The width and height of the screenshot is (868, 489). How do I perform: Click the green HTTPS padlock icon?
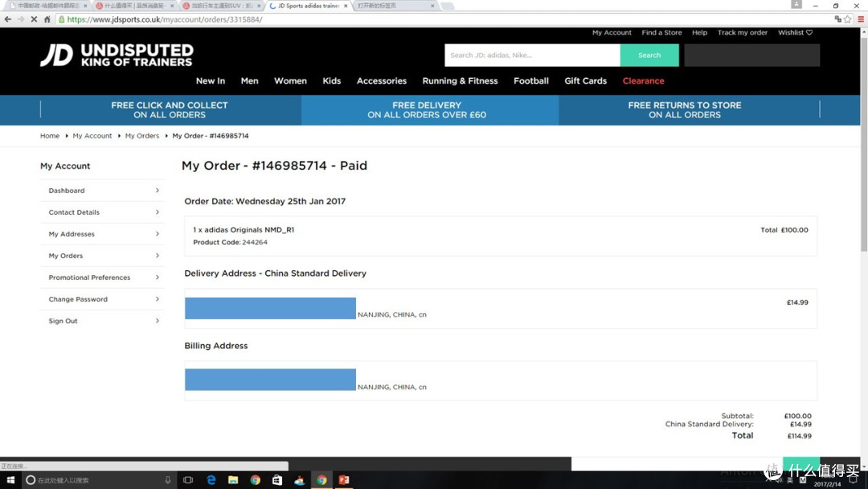[61, 19]
